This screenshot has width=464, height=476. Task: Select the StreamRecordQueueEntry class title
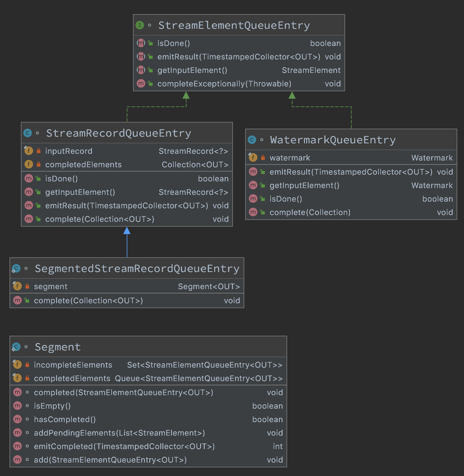[119, 133]
